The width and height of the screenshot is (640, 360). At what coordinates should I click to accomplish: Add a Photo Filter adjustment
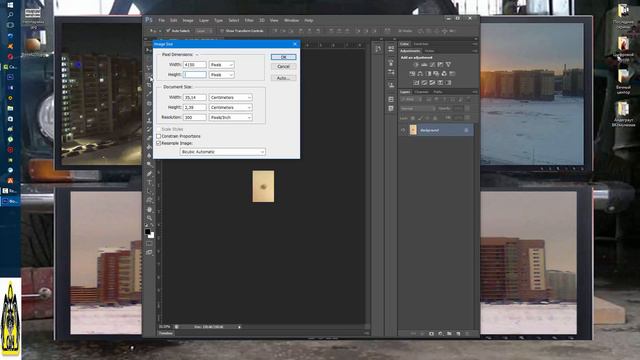[436, 74]
